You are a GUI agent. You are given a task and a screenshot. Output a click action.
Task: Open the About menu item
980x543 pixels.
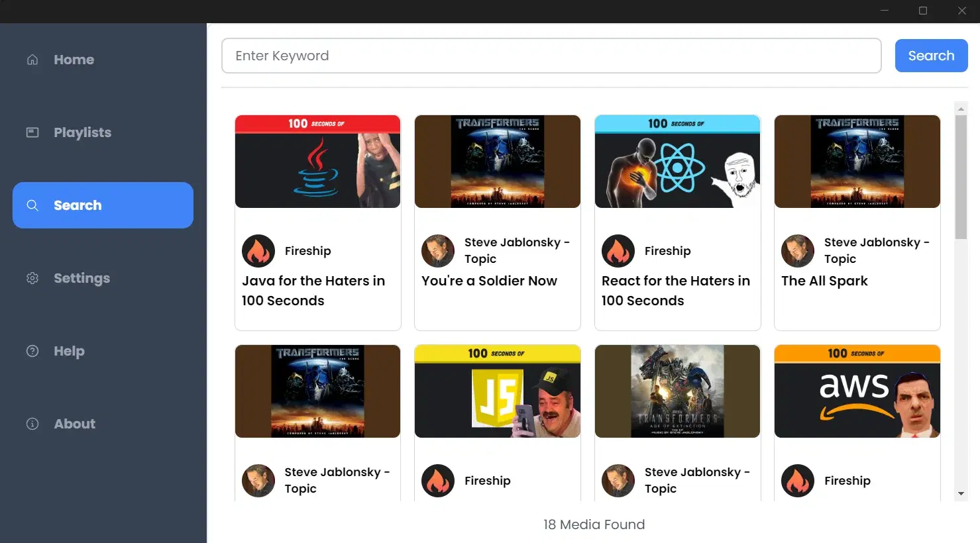[103, 424]
